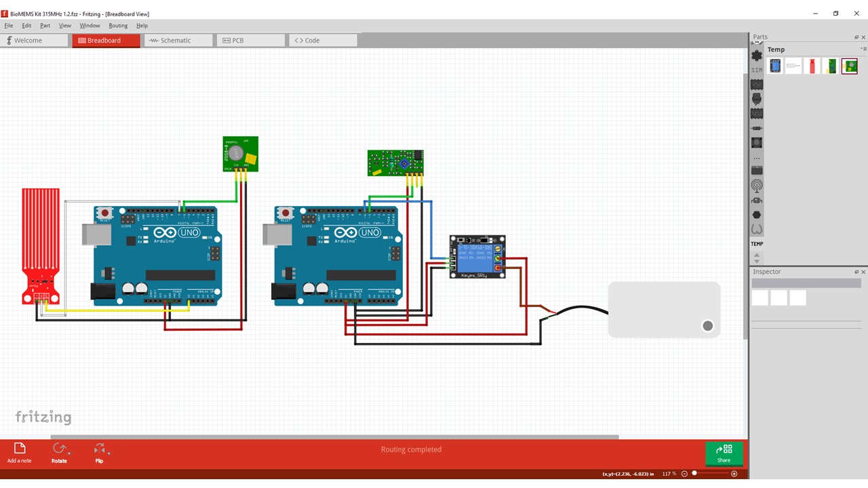Adjust the zoom slider handle
Image resolution: width=868 pixels, height=488 pixels.
(694, 474)
